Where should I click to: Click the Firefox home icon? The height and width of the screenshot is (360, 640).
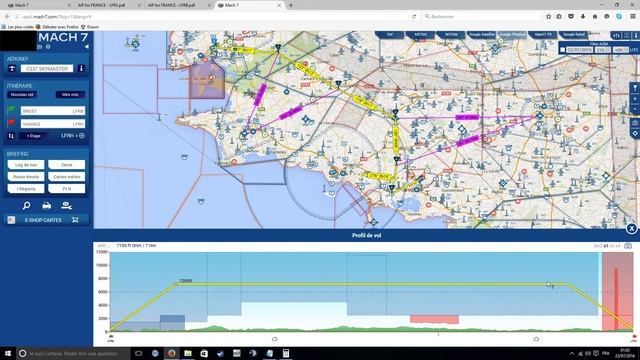click(595, 17)
